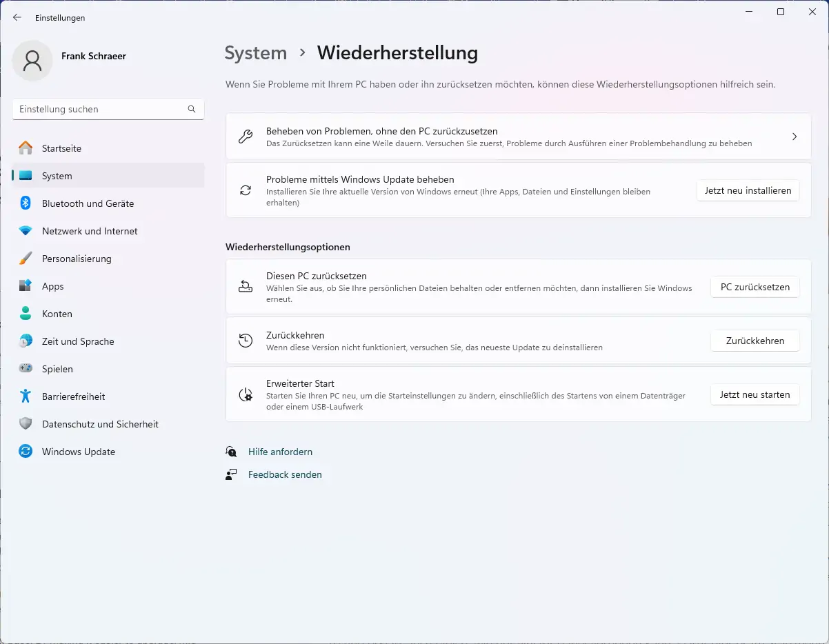Screen dimensions: 829x644
Task: Open Spielen settings section
Action: (x=108, y=369)
